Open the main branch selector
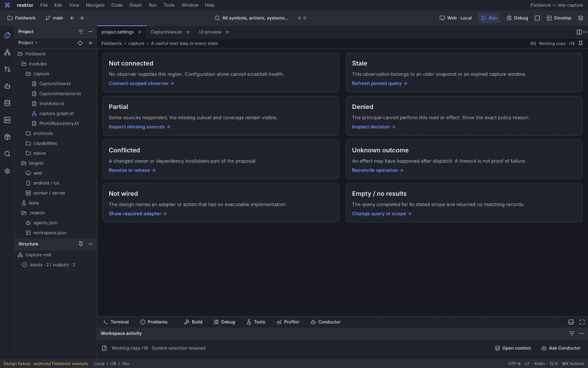Viewport: 588px width, 368px height. [x=54, y=18]
